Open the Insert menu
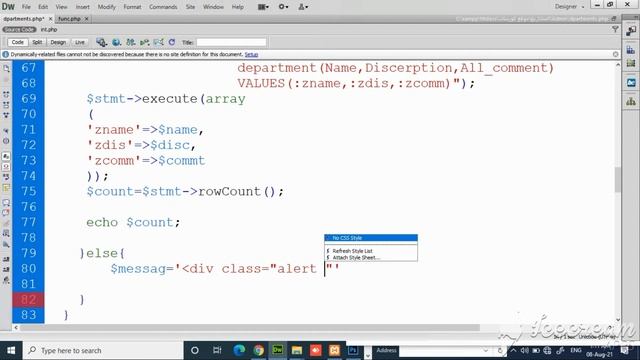This screenshot has height=360, width=640. click(x=82, y=7)
